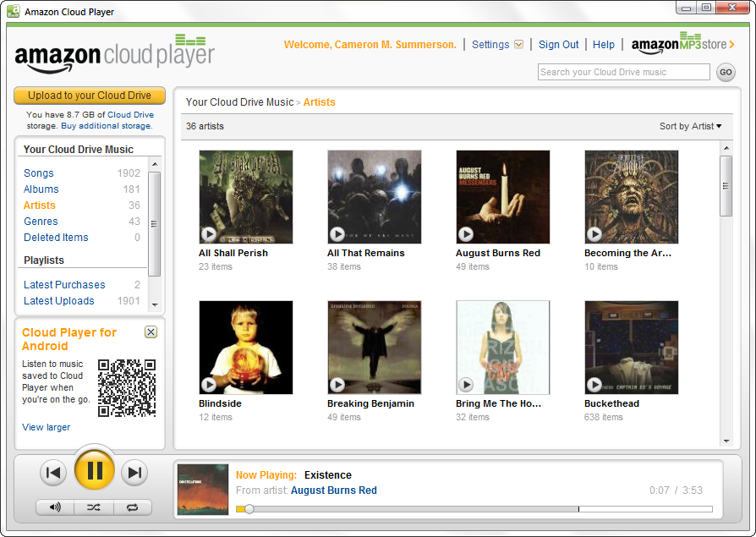Click Upload to your Cloud Drive
This screenshot has width=756, height=537.
[x=89, y=96]
